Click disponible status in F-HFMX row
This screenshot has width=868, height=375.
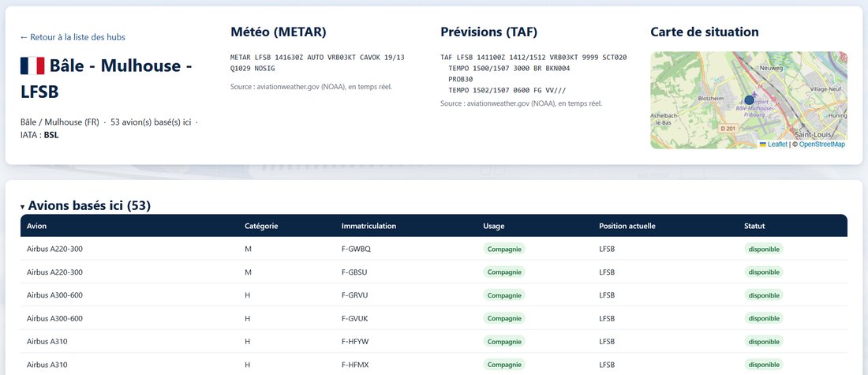tap(764, 365)
